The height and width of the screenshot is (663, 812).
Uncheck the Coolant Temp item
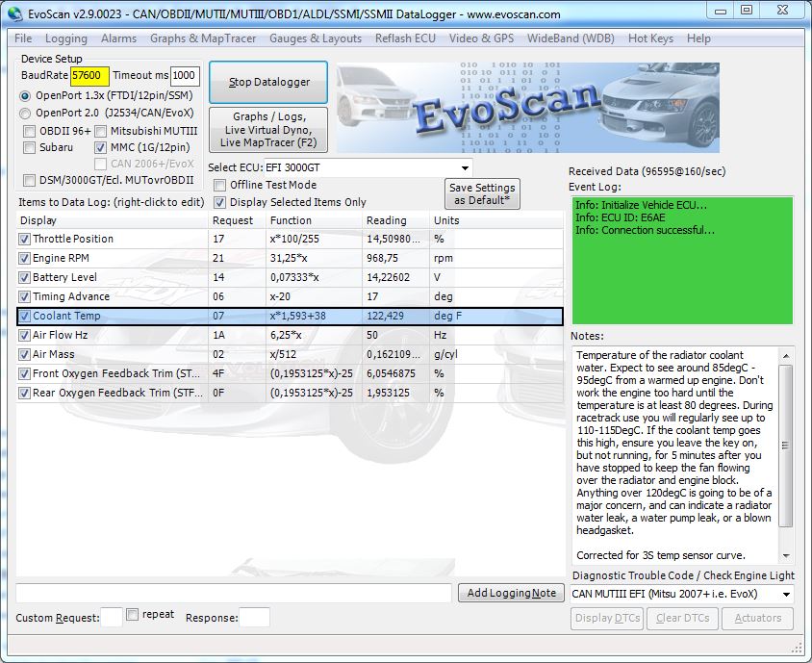click(x=24, y=316)
